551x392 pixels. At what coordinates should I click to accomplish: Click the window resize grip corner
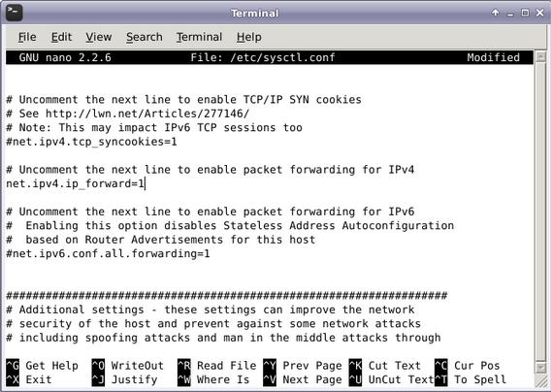click(x=540, y=381)
